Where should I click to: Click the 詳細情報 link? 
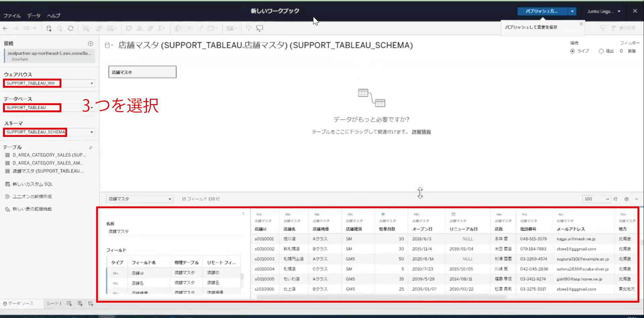point(421,132)
